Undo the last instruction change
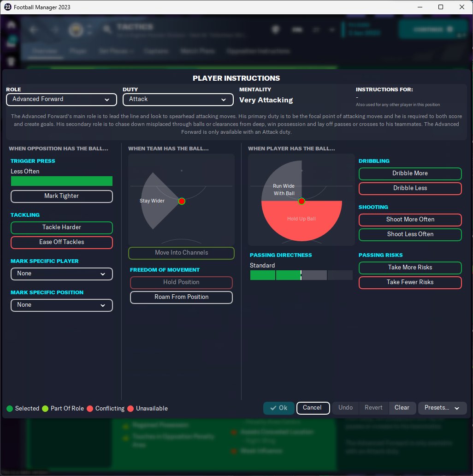 click(346, 408)
